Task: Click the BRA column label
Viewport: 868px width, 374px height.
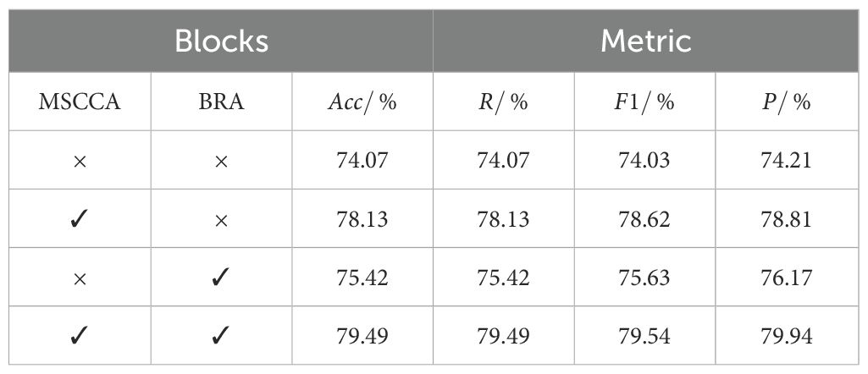Action: click(x=221, y=102)
